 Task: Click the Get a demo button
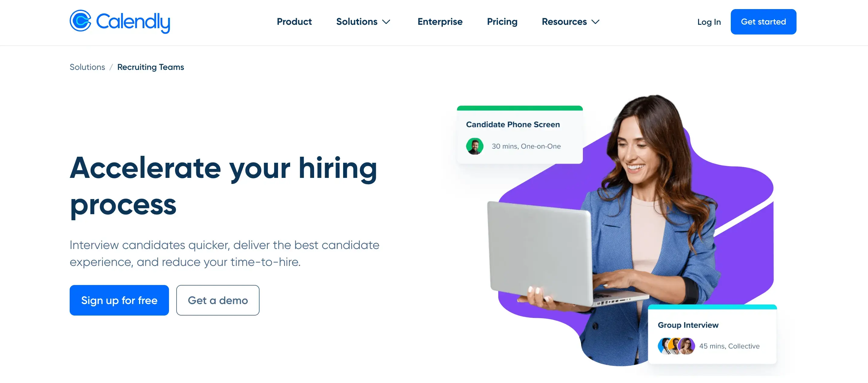tap(217, 300)
